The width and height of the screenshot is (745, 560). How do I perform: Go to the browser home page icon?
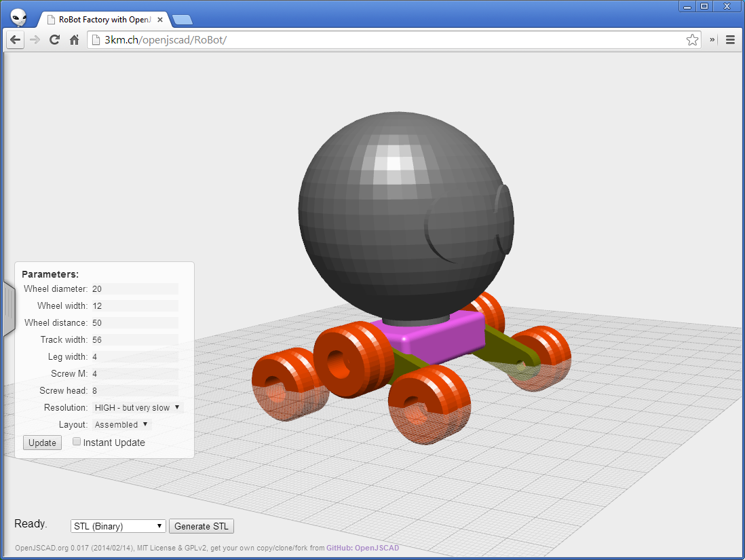(75, 40)
